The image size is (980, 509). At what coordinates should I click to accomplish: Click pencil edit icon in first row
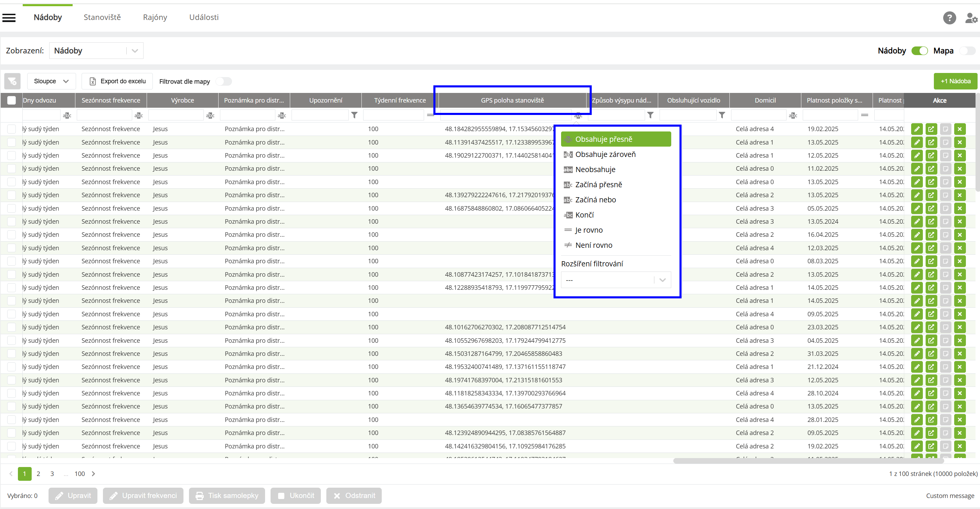tap(917, 129)
